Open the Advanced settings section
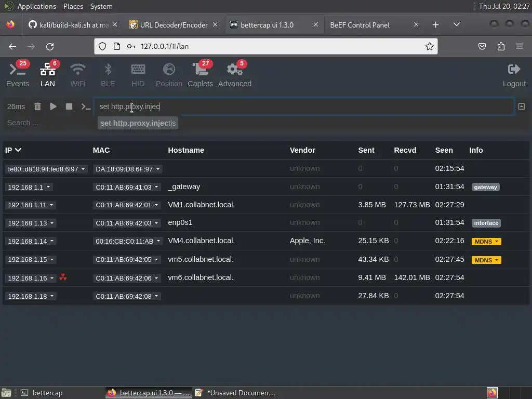 235,75
